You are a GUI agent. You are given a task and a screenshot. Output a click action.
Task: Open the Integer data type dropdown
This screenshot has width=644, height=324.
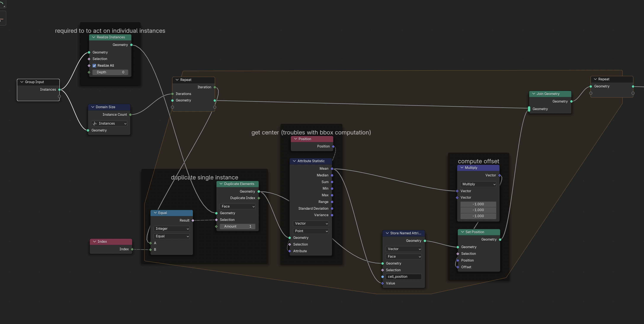click(x=171, y=229)
